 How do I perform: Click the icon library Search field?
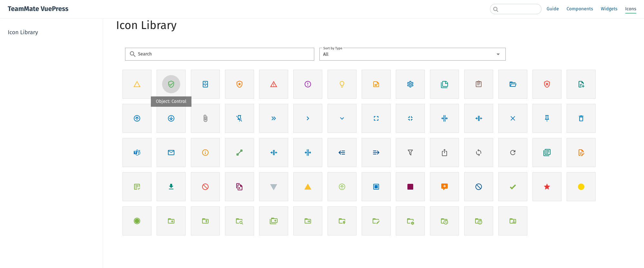tap(222, 54)
